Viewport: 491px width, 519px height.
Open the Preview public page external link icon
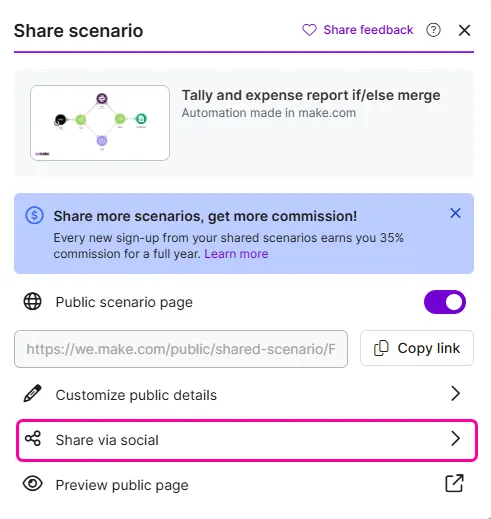455,483
